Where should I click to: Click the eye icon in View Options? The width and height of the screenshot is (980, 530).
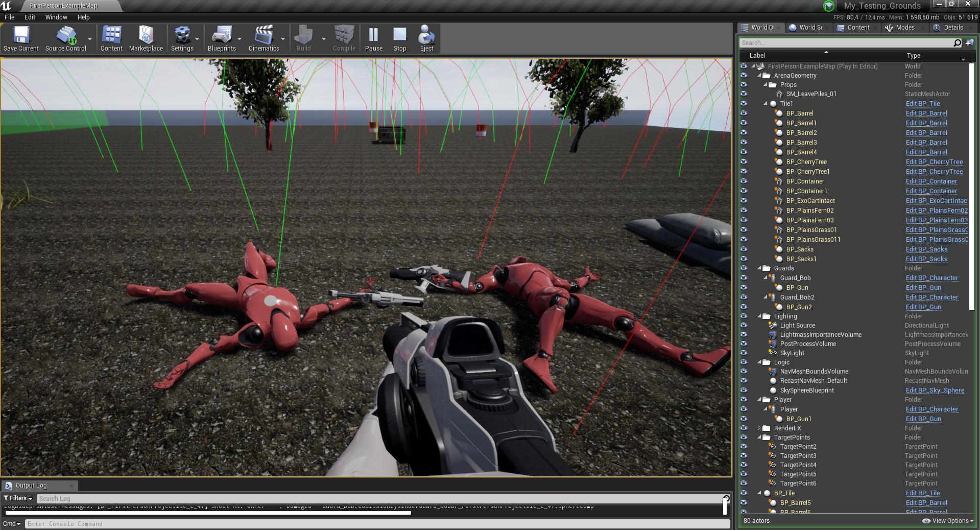click(x=926, y=521)
